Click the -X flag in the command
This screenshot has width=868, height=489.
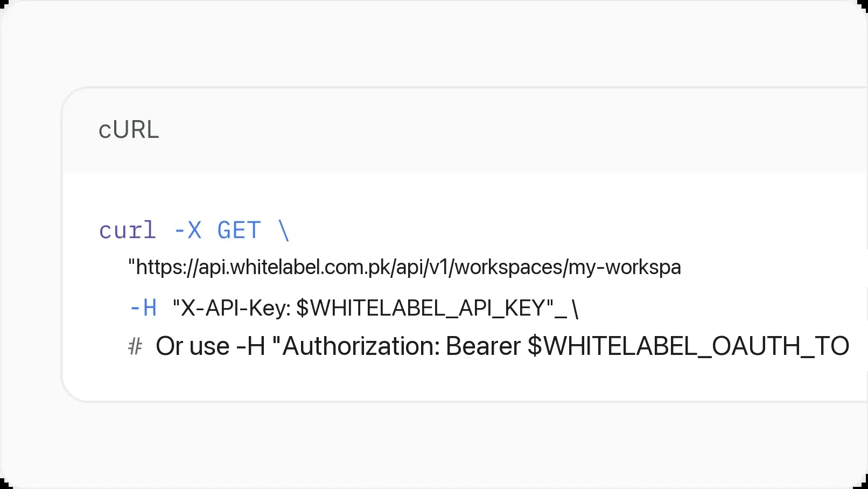pyautogui.click(x=187, y=230)
